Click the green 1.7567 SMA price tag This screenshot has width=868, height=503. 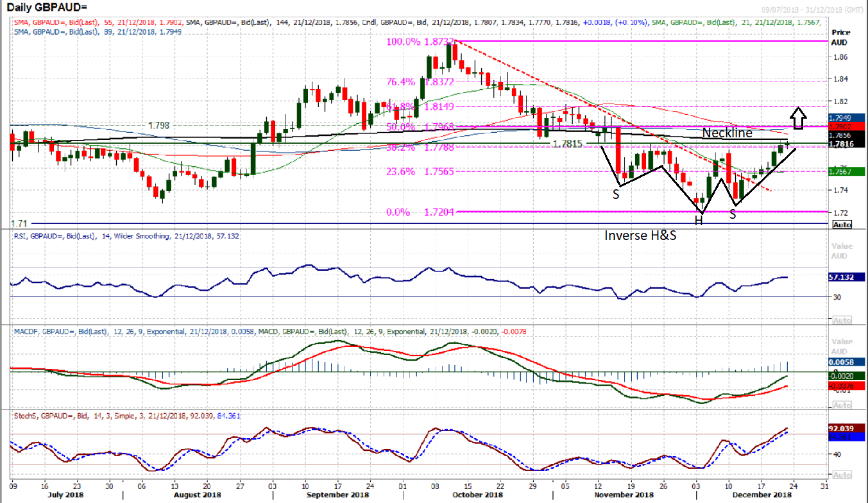847,171
